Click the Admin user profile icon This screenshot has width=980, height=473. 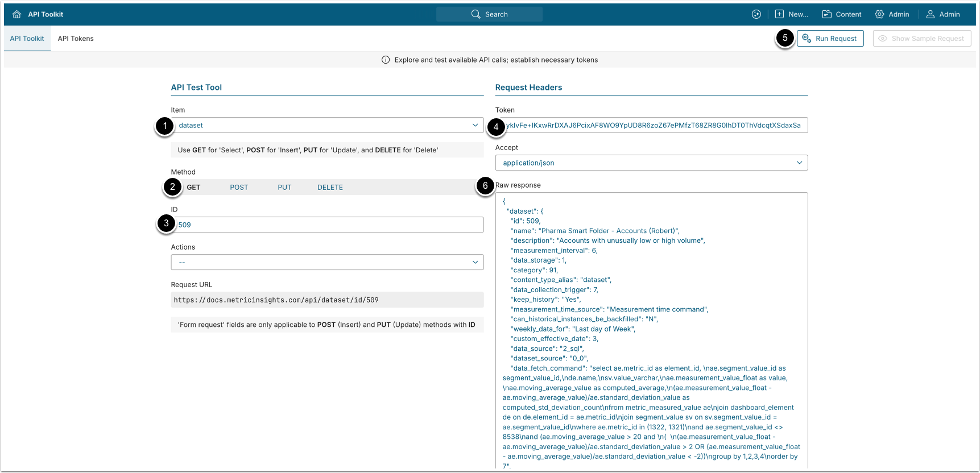point(931,14)
